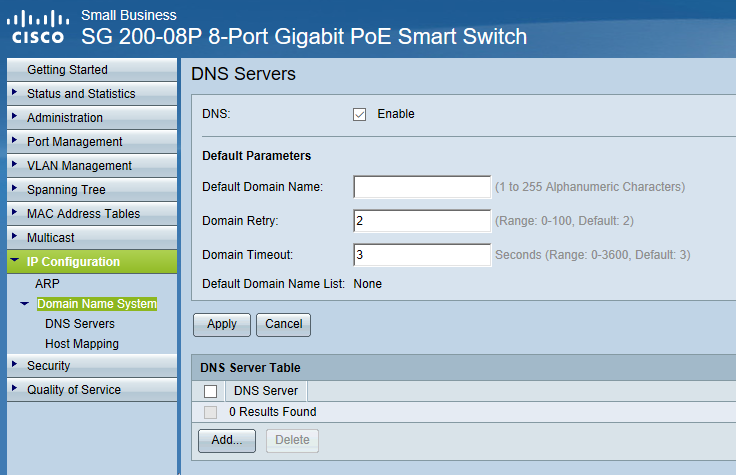736x475 pixels.
Task: Expand Spanning Tree arrow
Action: 14,188
